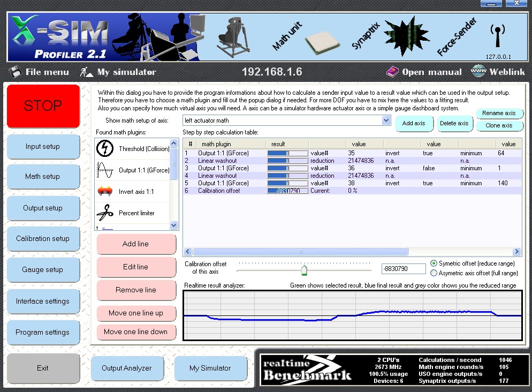
Task: Select row 6 Calibration offset
Action: pos(352,191)
